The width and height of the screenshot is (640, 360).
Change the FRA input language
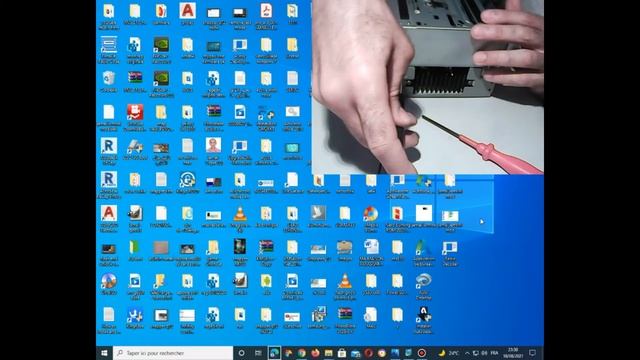point(494,353)
